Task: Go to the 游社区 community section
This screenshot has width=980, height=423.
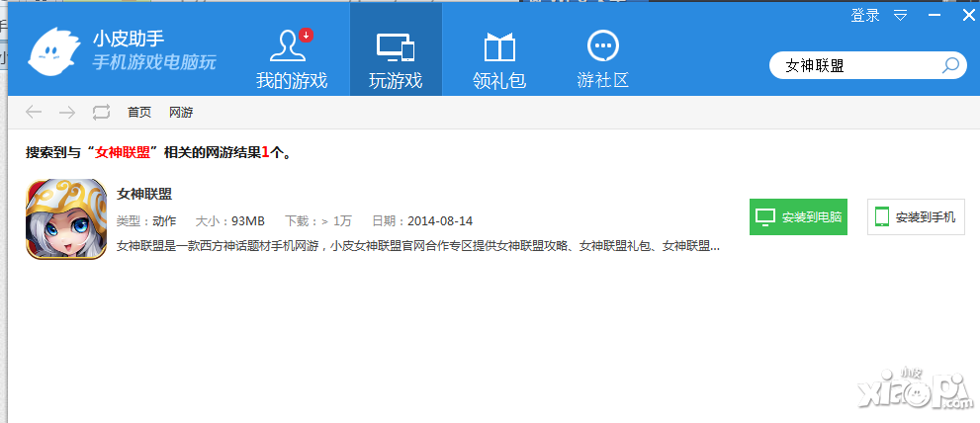Action: pos(602,59)
